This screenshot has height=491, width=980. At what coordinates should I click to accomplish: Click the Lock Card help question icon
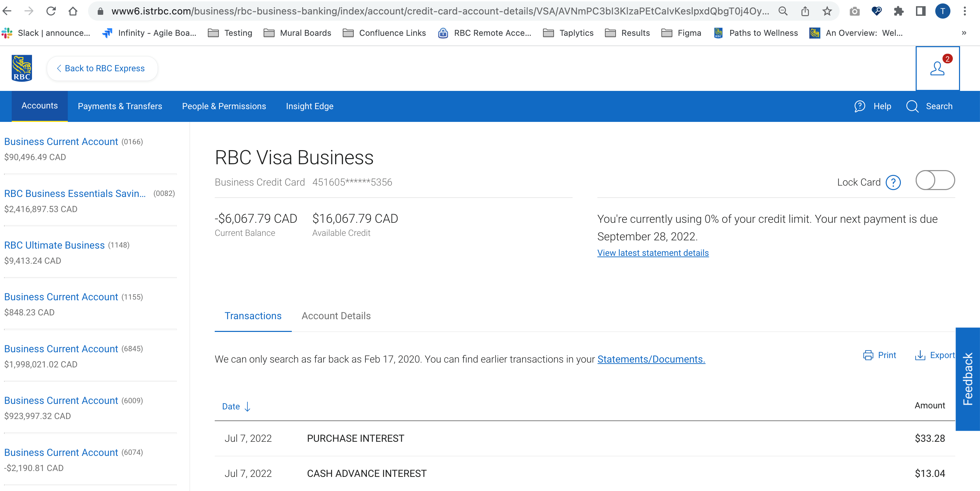tap(893, 182)
